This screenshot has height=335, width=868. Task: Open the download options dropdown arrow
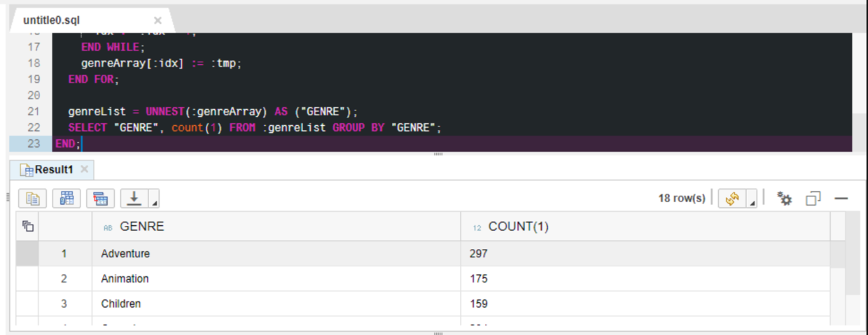coord(154,199)
